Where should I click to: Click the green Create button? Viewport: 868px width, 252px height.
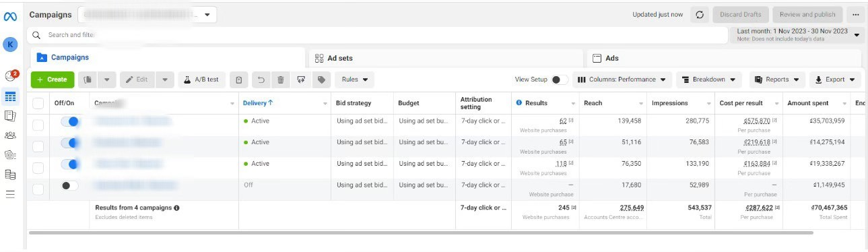(53, 80)
